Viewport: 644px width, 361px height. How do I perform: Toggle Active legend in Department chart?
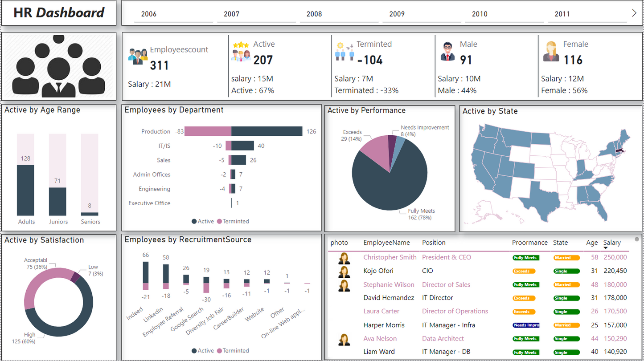click(x=203, y=221)
